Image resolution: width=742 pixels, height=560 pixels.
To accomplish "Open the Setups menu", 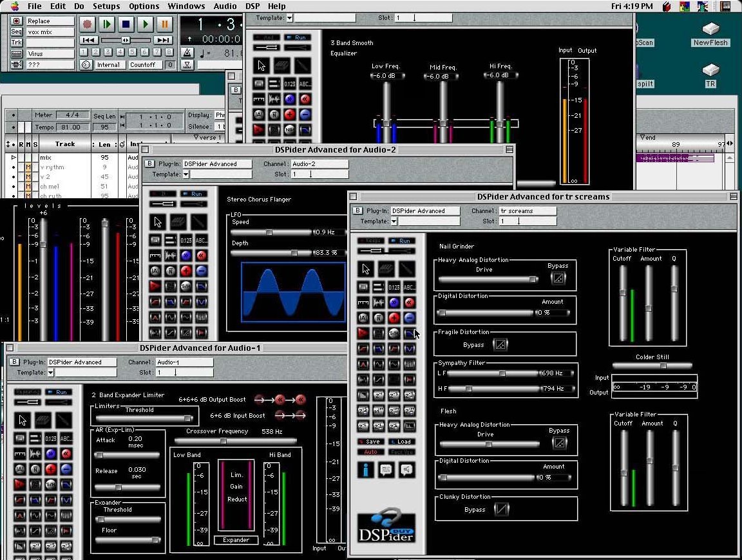I will pyautogui.click(x=106, y=6).
